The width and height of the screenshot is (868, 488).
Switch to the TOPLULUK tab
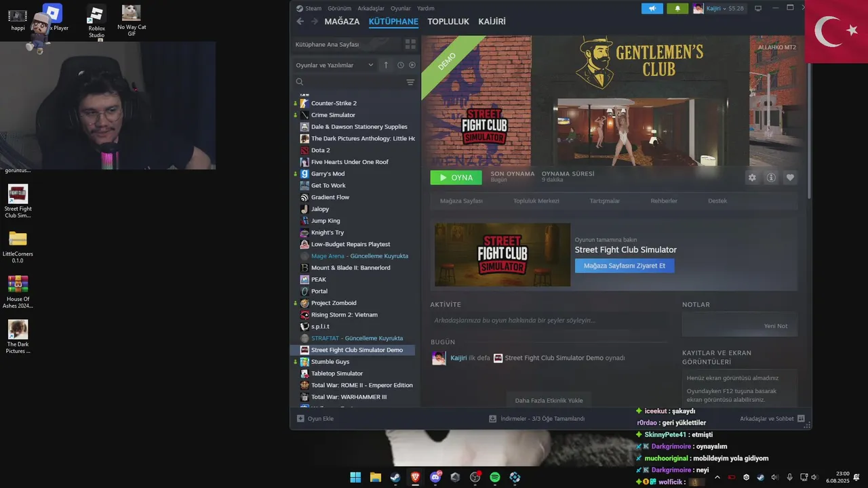pos(448,22)
